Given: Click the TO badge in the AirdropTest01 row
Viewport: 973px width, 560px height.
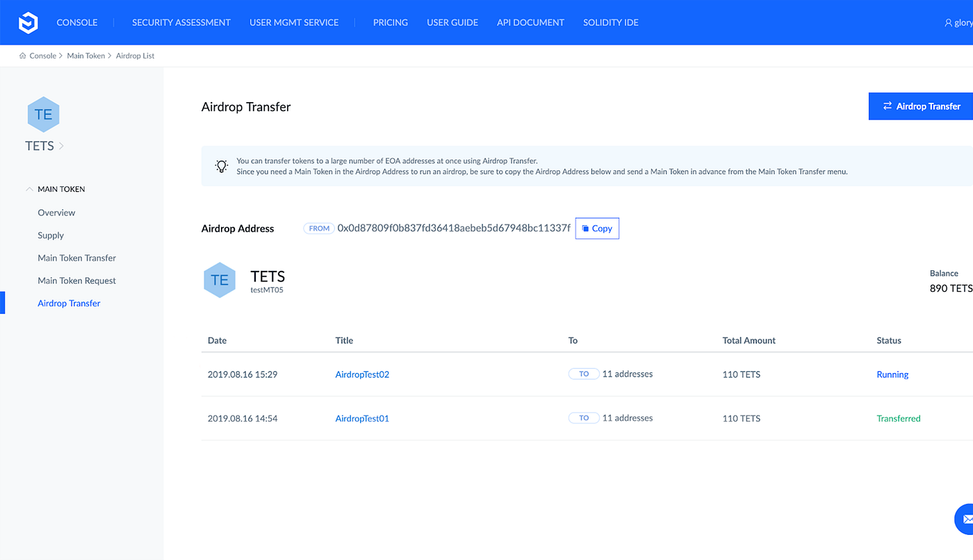Looking at the screenshot, I should click(x=584, y=418).
